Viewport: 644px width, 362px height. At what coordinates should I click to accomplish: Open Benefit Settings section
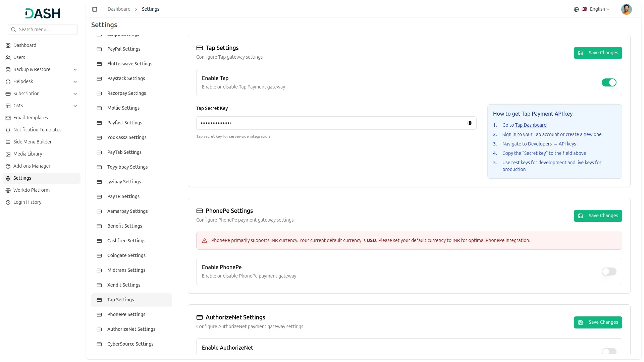pyautogui.click(x=131, y=226)
